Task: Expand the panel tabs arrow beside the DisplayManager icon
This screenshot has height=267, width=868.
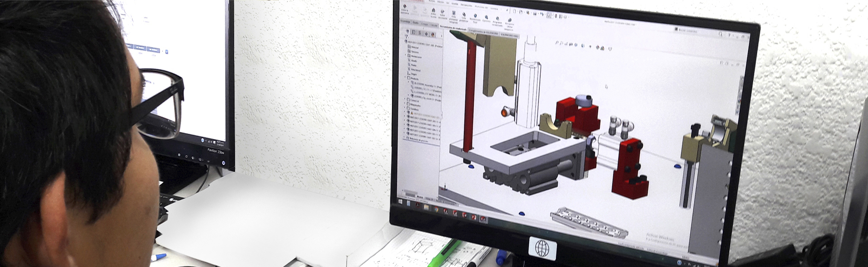Action: pos(441,35)
